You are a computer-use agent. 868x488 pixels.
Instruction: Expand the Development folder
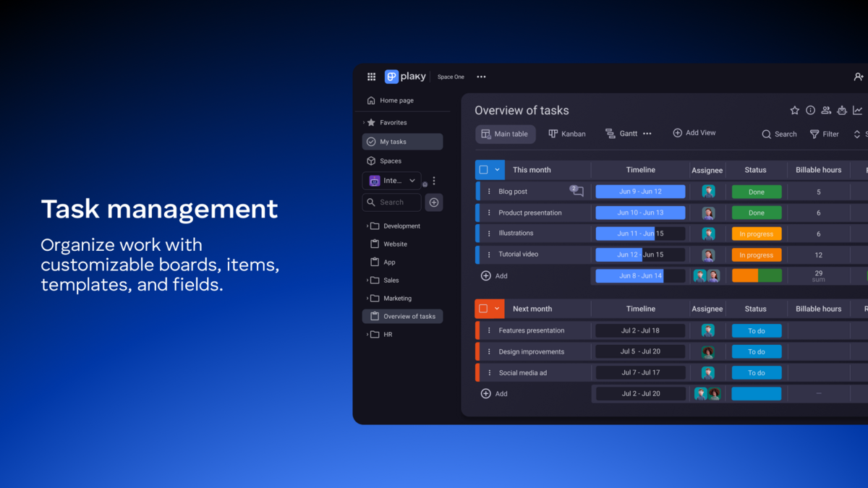pyautogui.click(x=367, y=226)
